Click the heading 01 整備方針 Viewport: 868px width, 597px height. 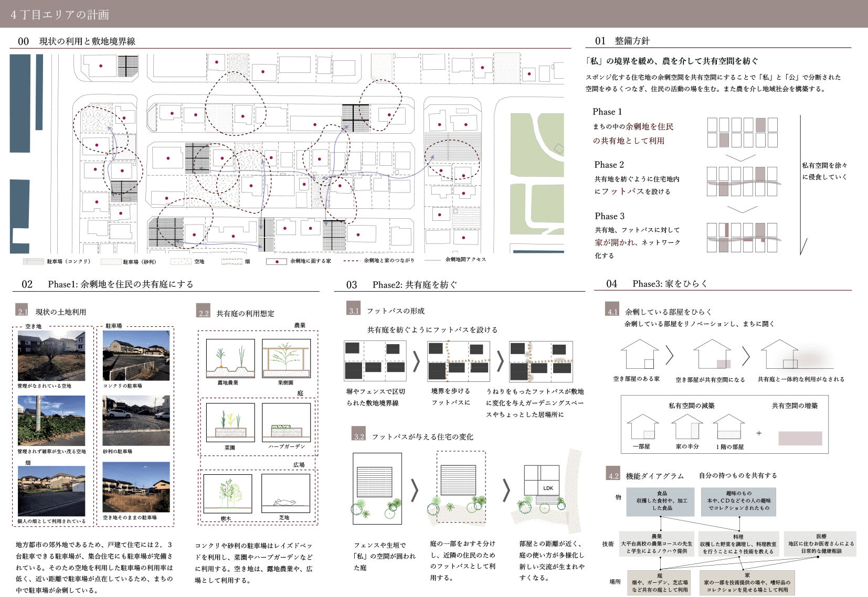(x=622, y=40)
